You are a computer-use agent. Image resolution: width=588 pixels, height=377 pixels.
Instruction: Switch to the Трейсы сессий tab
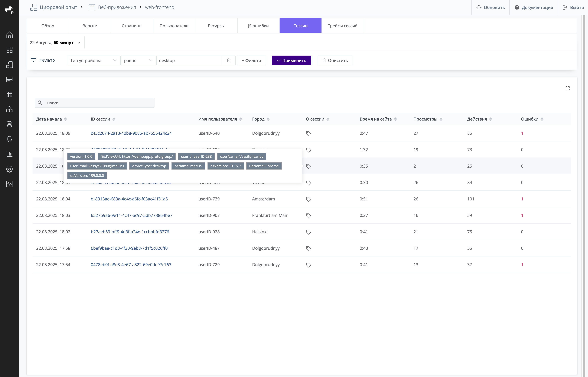click(342, 26)
